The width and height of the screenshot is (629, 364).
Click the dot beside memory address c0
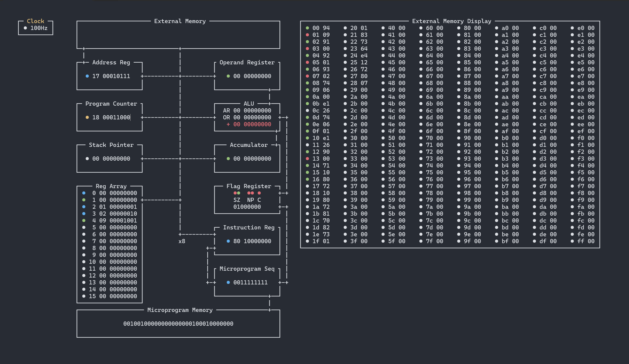534,28
